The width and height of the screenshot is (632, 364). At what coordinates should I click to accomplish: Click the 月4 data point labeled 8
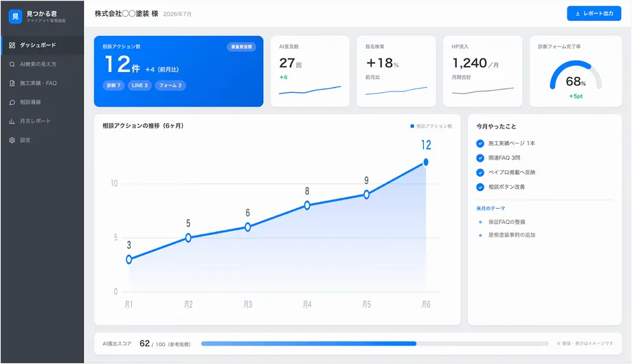(x=307, y=205)
